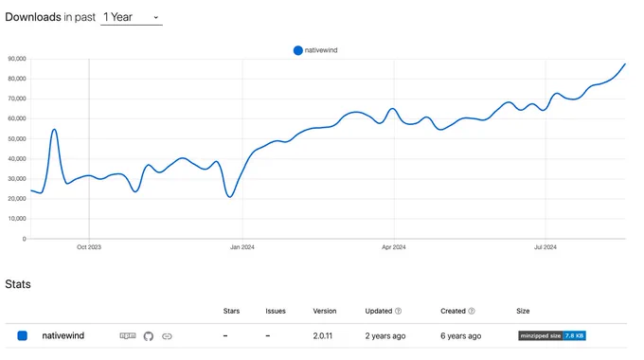
Task: Click the Jul 2024 axis label
Action: click(545, 247)
